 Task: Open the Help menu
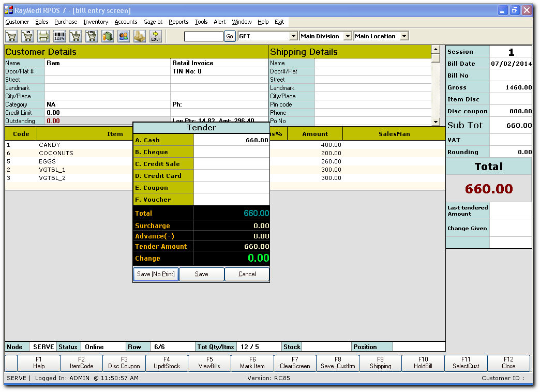pyautogui.click(x=263, y=22)
